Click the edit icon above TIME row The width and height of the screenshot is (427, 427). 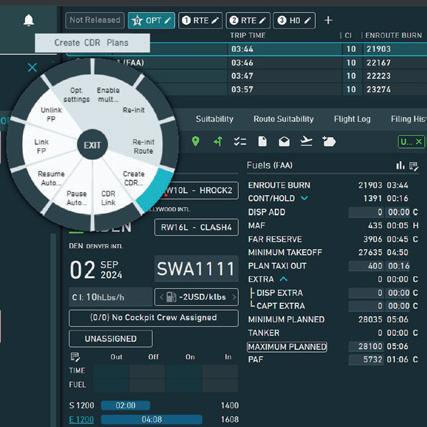click(x=75, y=357)
